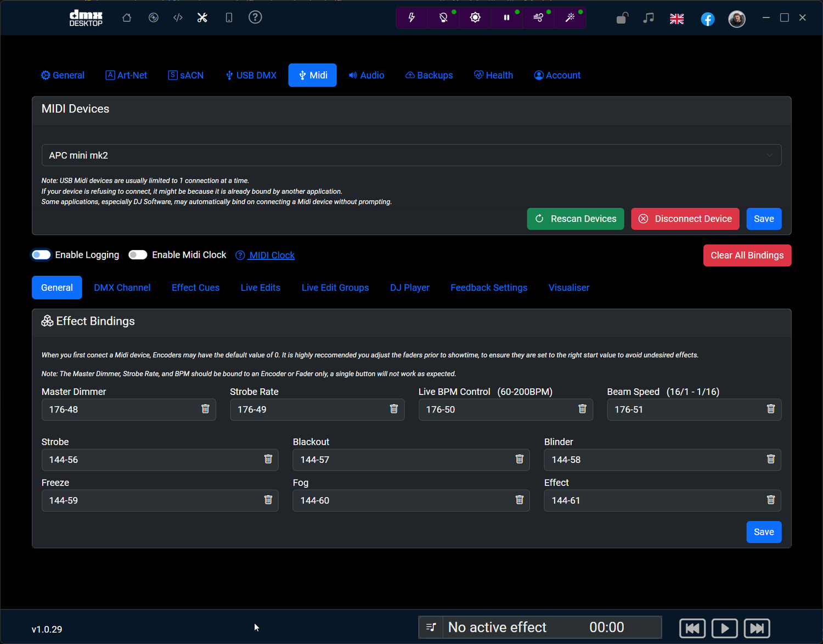
Task: Click the Rescan Devices button
Action: click(575, 219)
